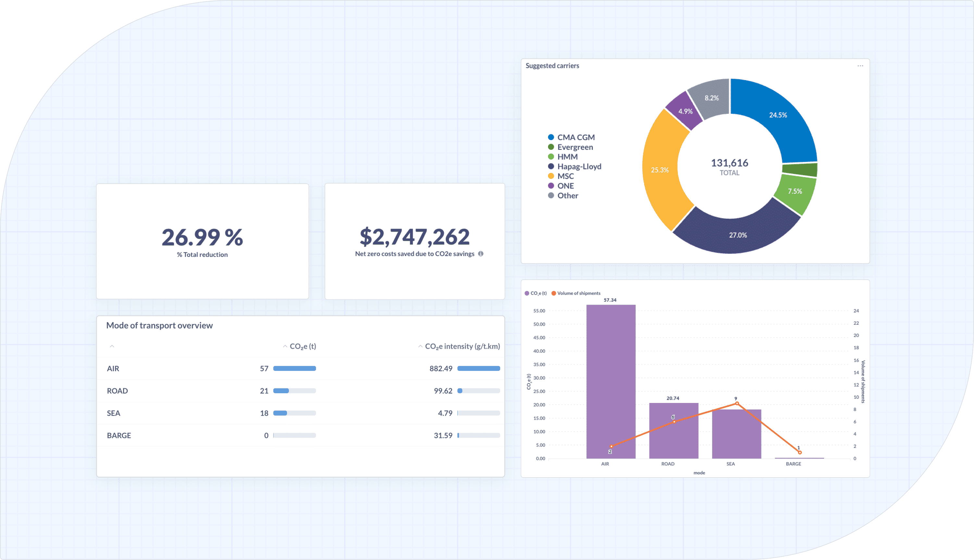Viewport: 974px width, 560px height.
Task: Click the 26.99 % total reduction card
Action: pyautogui.click(x=202, y=241)
